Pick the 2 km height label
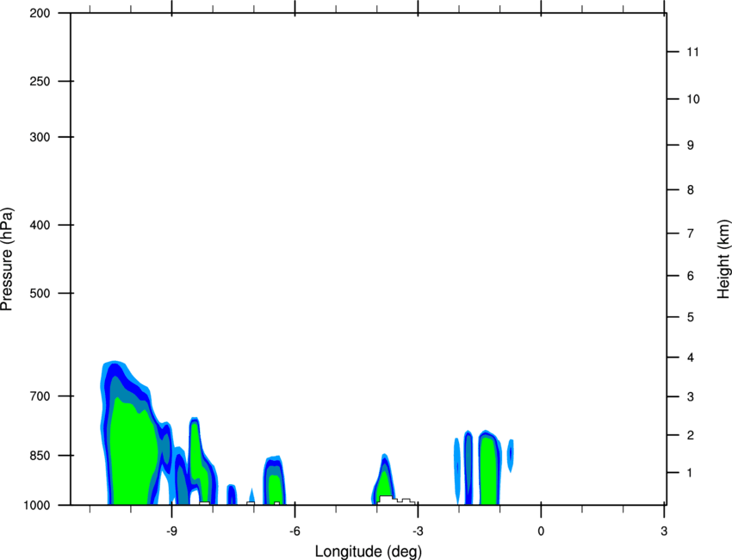732x560 pixels. (691, 435)
